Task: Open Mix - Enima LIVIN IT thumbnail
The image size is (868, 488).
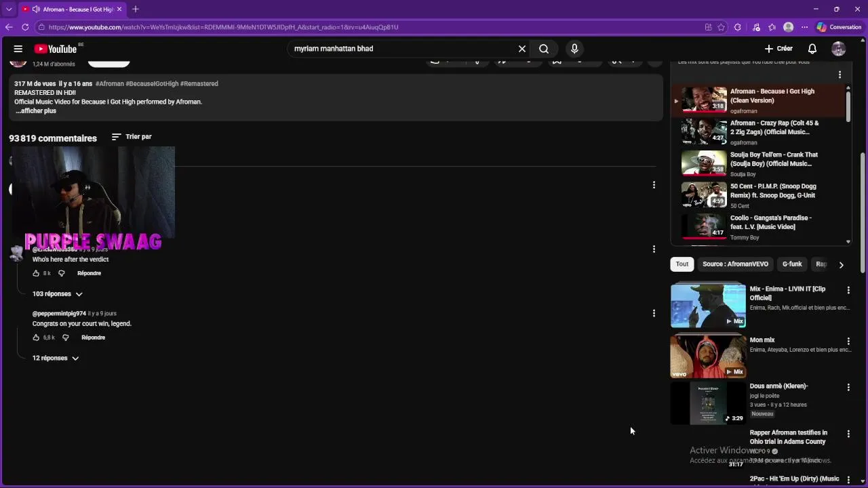Action: pyautogui.click(x=708, y=306)
